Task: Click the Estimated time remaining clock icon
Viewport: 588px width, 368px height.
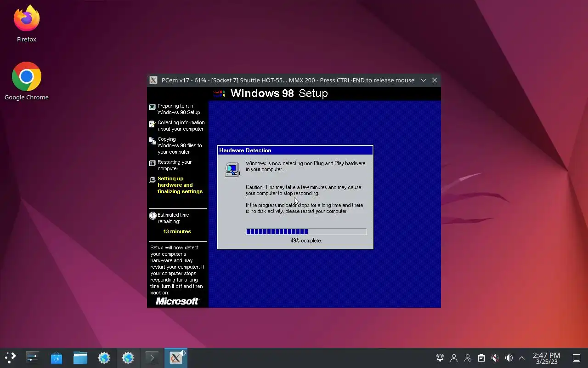Action: coord(153,216)
